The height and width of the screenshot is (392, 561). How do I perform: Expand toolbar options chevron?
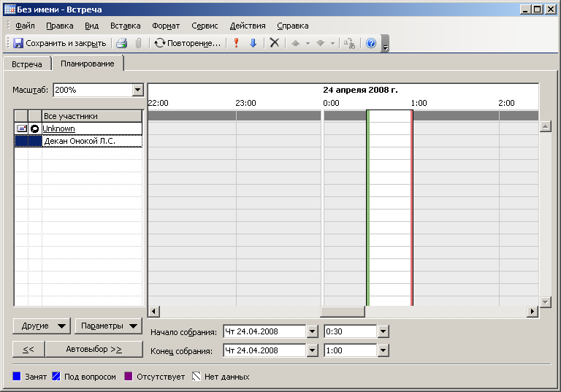click(x=385, y=44)
